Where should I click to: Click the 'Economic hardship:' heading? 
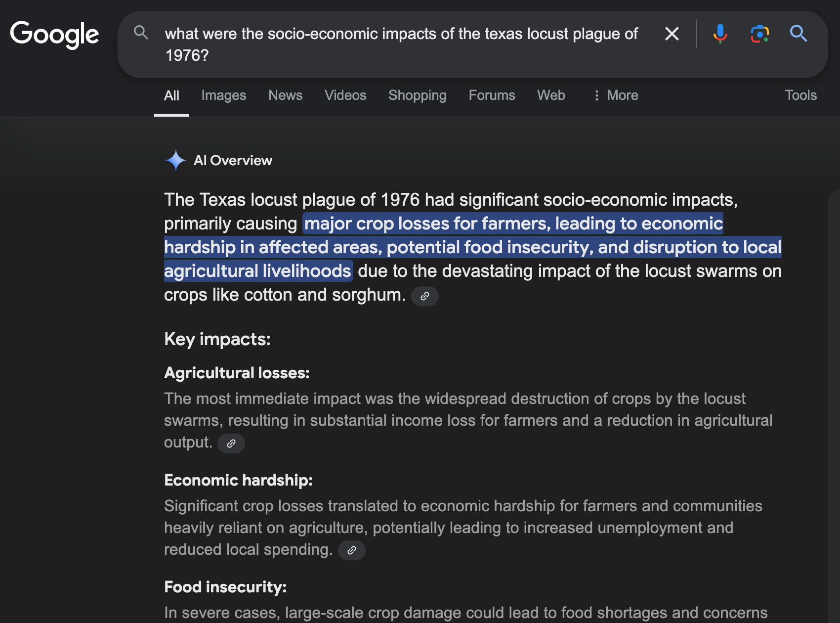pyautogui.click(x=238, y=480)
